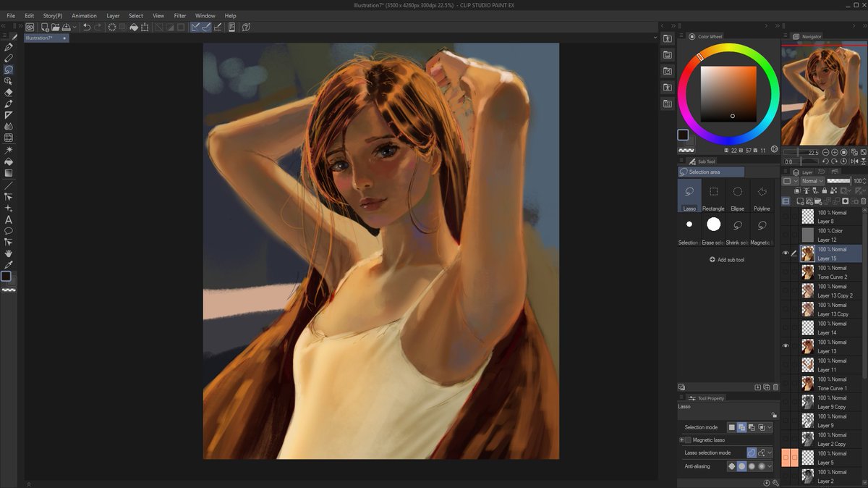Click the layer opacity slider

(x=839, y=181)
